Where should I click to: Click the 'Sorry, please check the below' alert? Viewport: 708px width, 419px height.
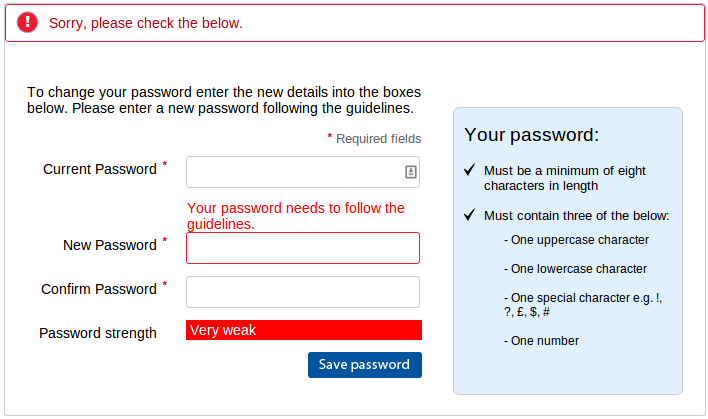click(x=354, y=23)
